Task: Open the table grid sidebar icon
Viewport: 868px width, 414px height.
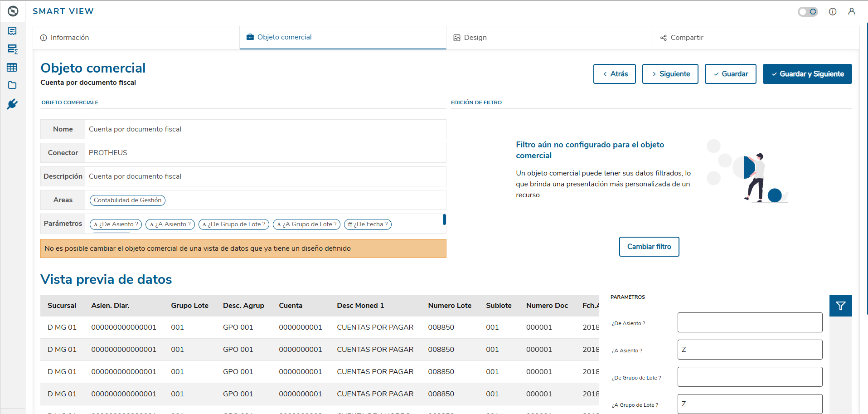Action: pos(12,68)
